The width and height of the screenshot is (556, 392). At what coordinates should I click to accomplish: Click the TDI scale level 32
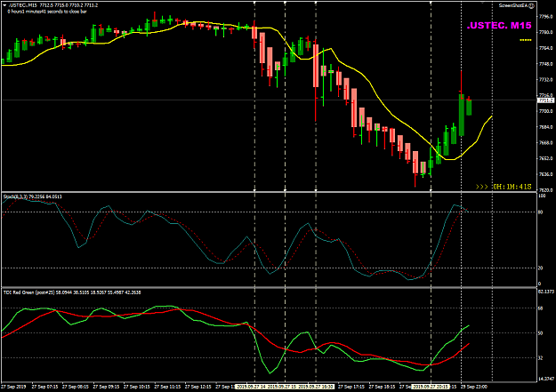click(x=540, y=358)
